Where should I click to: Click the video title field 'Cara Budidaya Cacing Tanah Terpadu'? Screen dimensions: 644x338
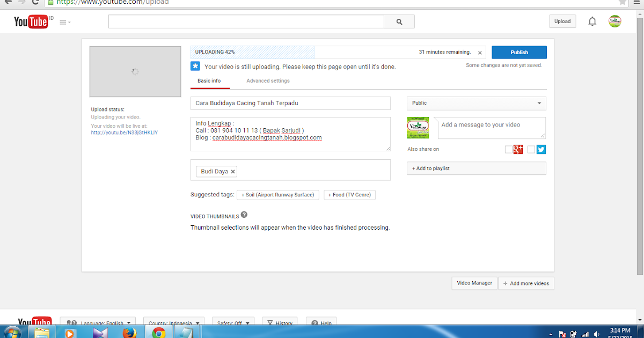pos(290,103)
